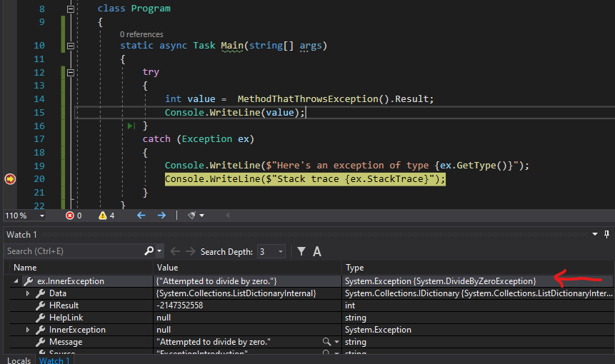The width and height of the screenshot is (615, 364).
Task: Navigate forward with the right blue arrow
Action: [x=161, y=216]
